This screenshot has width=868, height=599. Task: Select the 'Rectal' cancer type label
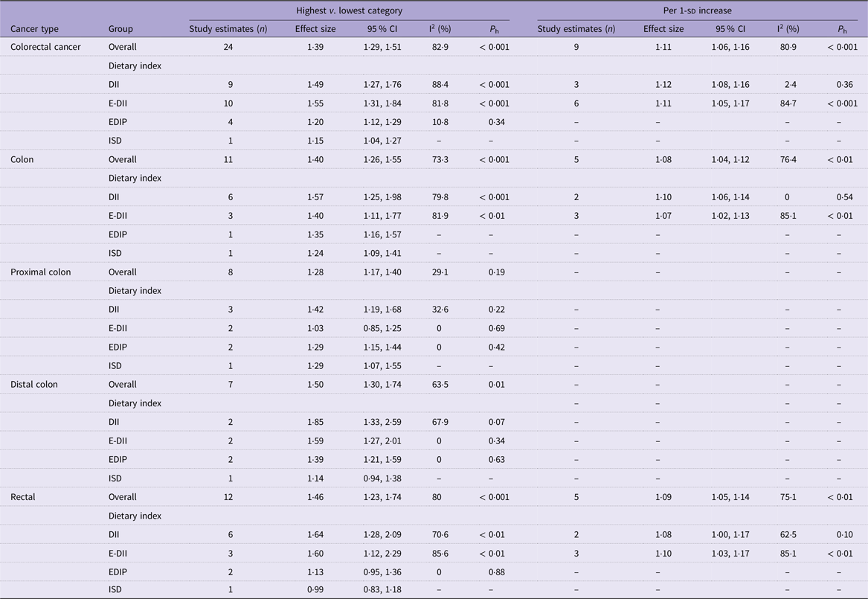(23, 497)
